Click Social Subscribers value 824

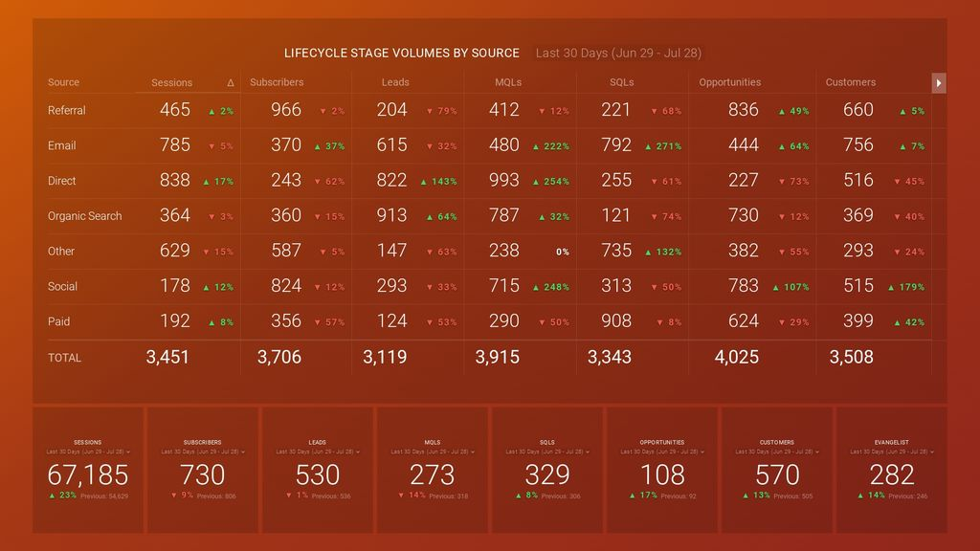[x=285, y=286]
